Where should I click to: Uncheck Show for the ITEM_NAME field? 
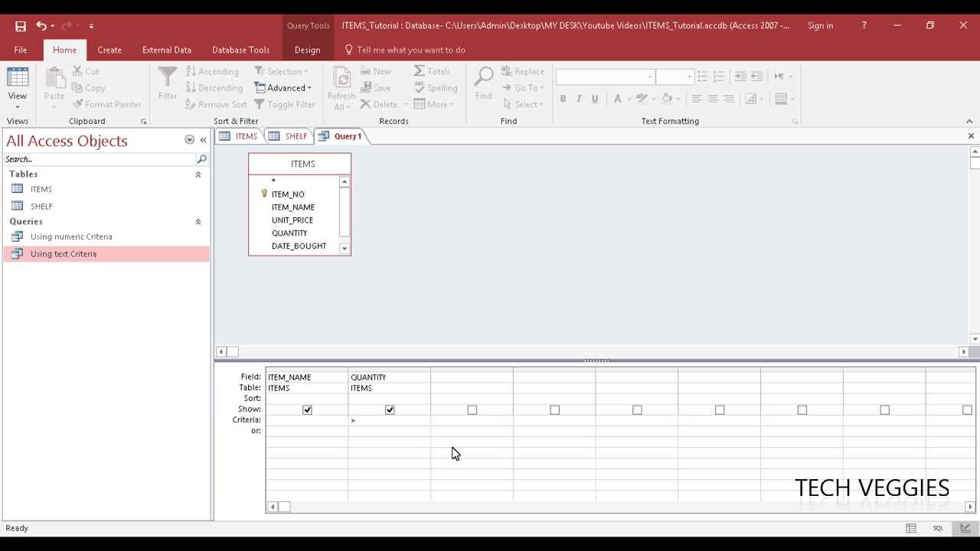click(307, 409)
